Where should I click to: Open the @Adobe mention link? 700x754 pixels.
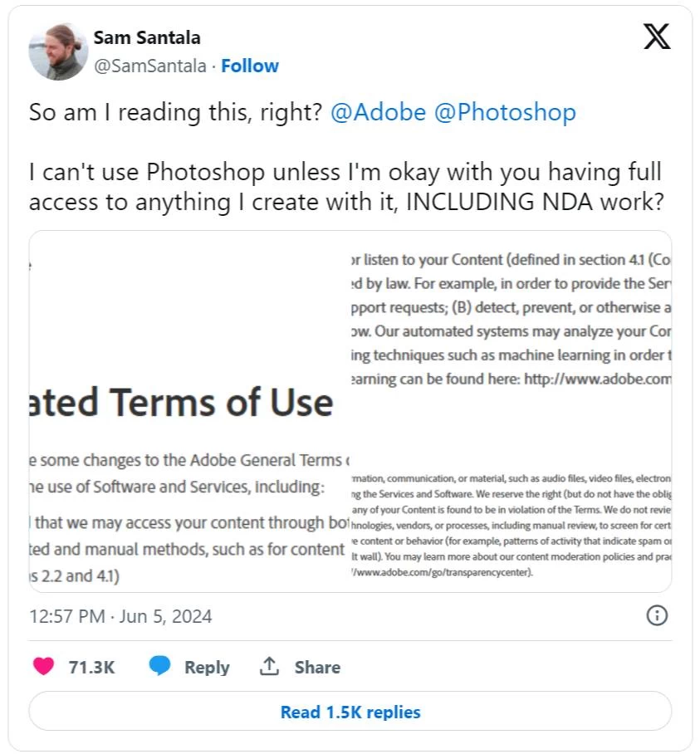pos(378,113)
